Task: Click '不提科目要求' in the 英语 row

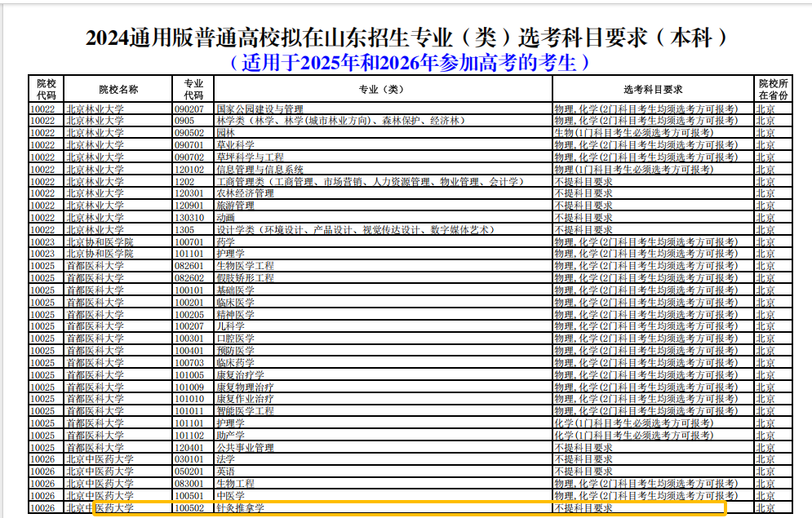Action: pyautogui.click(x=583, y=472)
